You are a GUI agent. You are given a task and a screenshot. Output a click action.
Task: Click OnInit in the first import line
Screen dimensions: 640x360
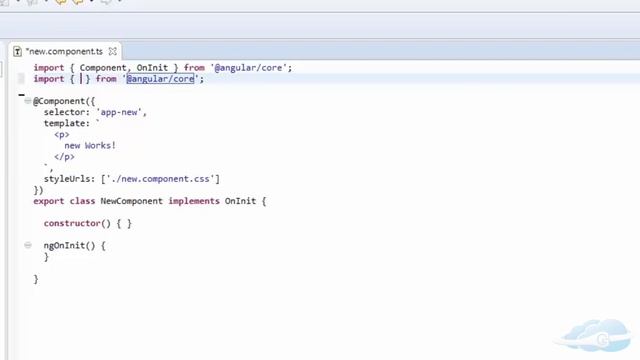click(152, 68)
